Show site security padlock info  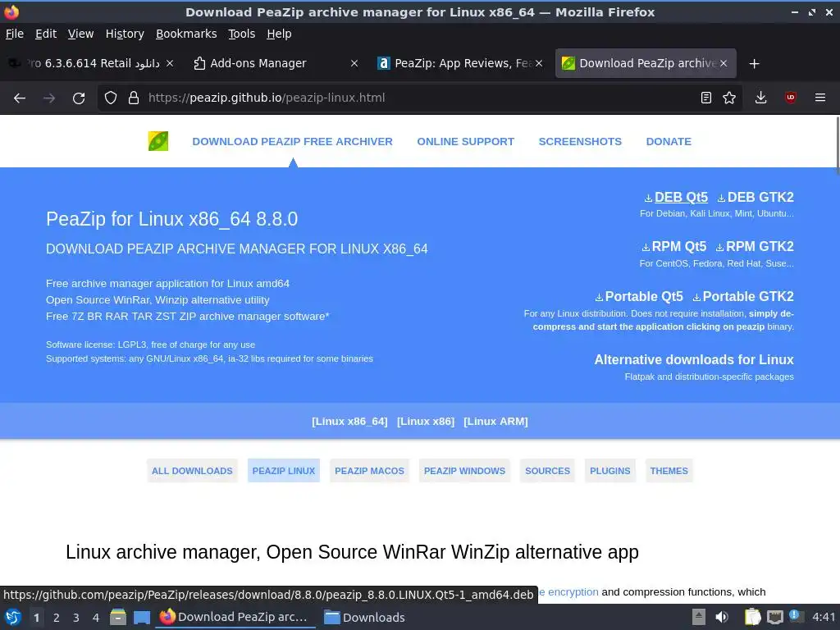tap(134, 98)
